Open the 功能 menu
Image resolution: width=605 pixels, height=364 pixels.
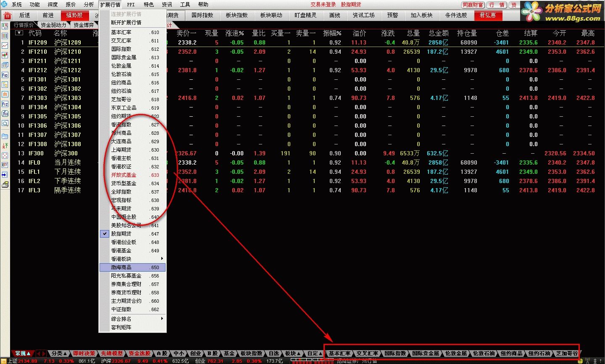(35, 5)
